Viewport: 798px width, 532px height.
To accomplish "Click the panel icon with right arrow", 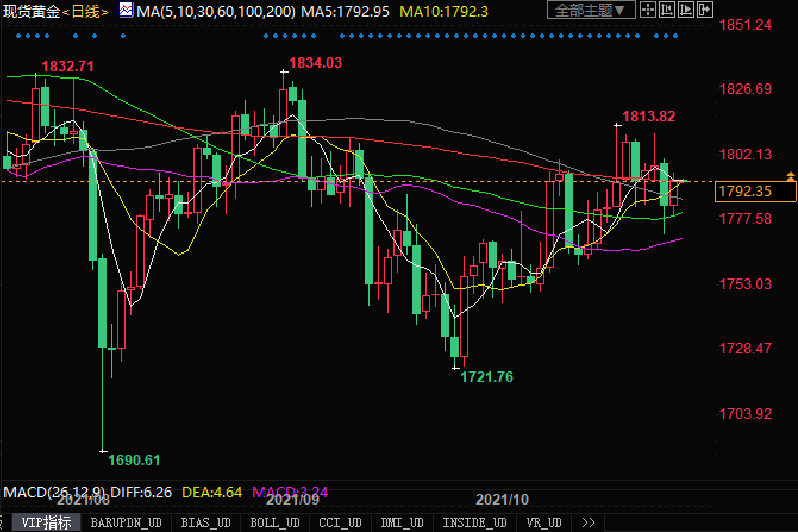I will pyautogui.click(x=705, y=10).
